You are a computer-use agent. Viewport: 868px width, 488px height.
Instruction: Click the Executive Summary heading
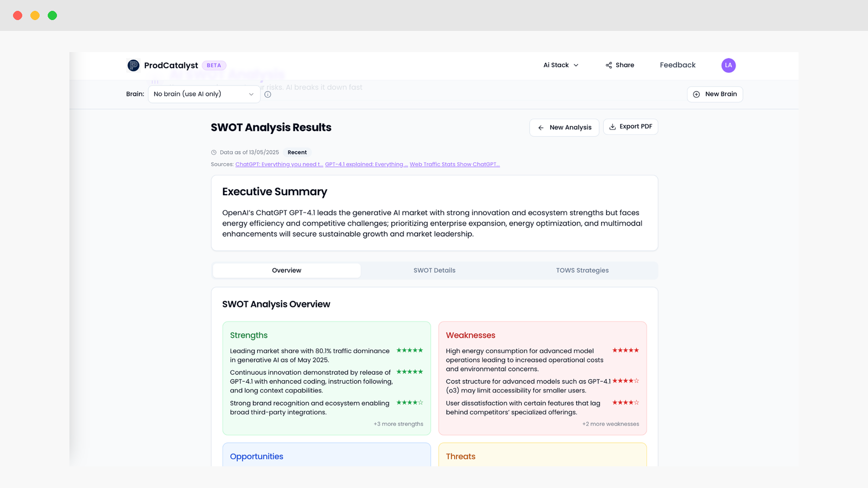(x=275, y=192)
